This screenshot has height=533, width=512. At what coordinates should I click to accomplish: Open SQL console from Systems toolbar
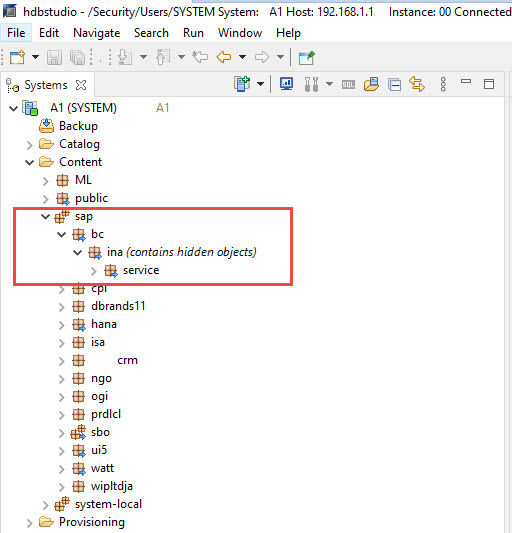[x=348, y=85]
